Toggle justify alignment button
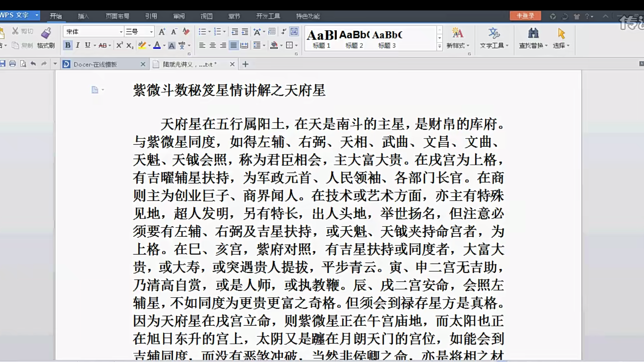Screen dimensions: 644x362 [x=233, y=46]
